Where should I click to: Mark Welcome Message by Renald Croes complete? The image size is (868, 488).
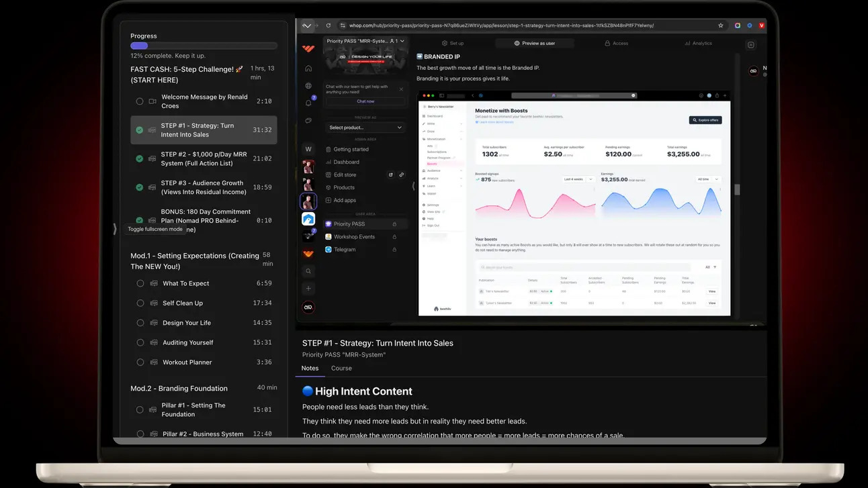(x=140, y=101)
